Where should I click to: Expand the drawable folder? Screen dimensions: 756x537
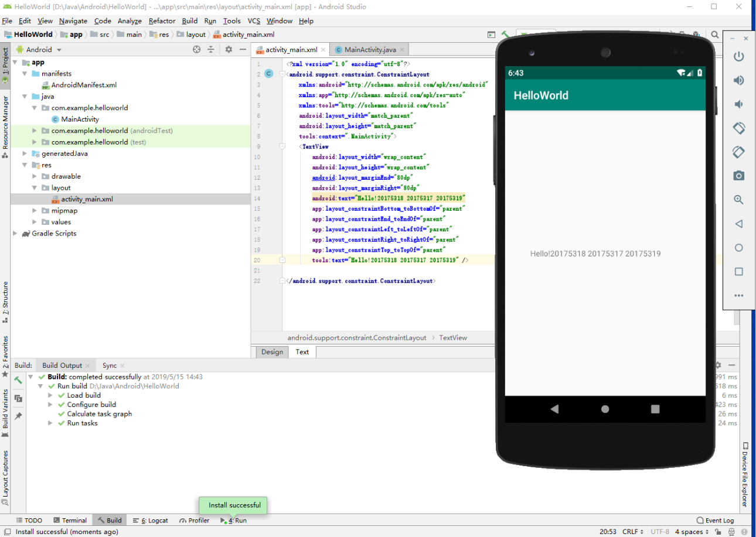point(34,176)
